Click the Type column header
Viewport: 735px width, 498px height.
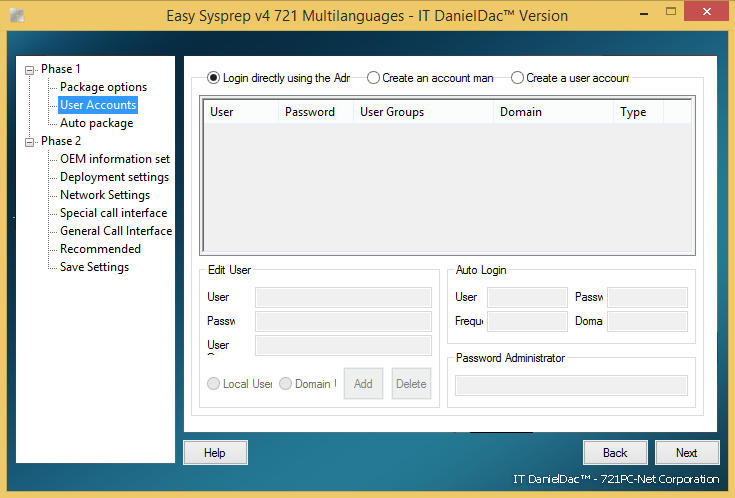click(x=638, y=112)
